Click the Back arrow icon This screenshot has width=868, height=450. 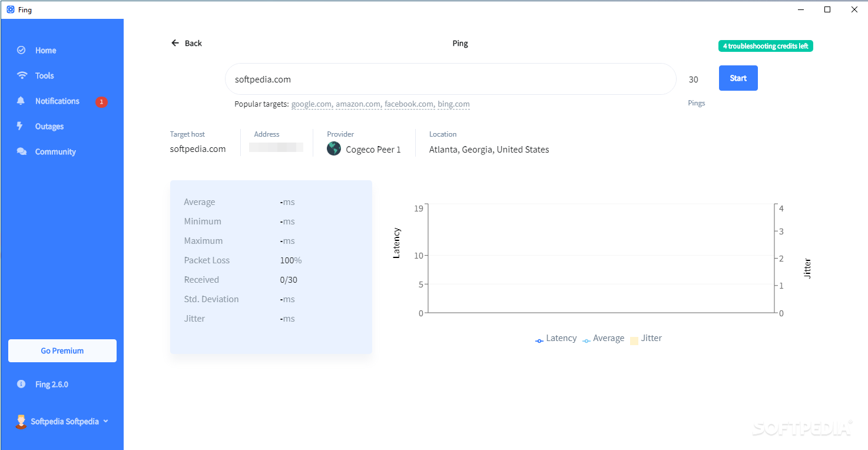[175, 43]
